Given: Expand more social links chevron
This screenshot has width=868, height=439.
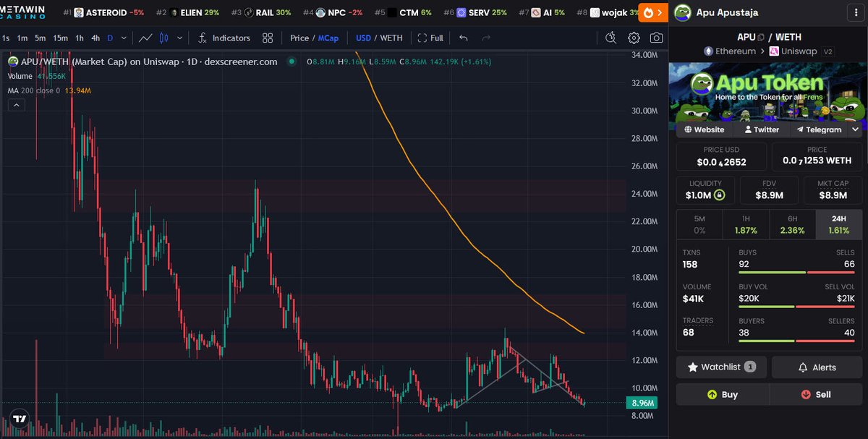Looking at the screenshot, I should click(x=855, y=129).
